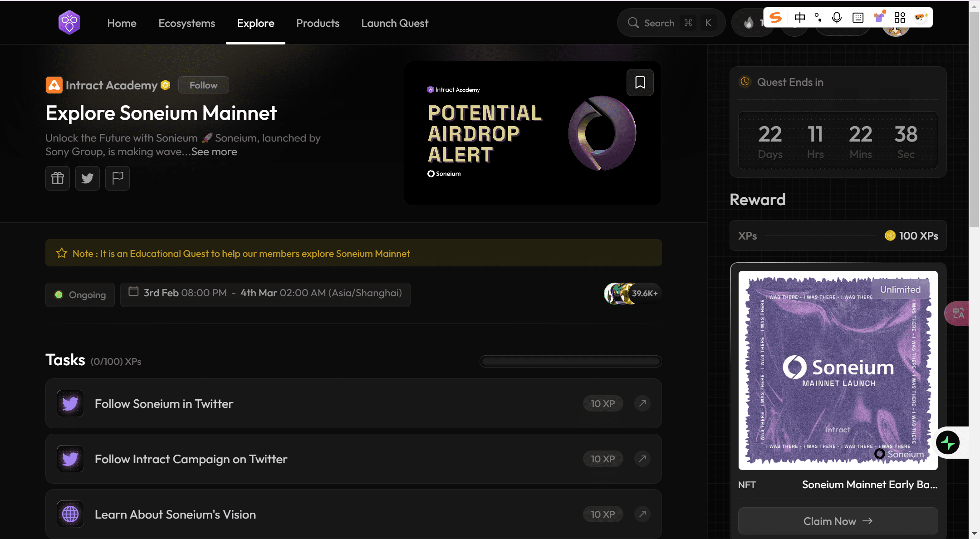Expand the Follow Intract Campaign on Twitter task
The height and width of the screenshot is (539, 980).
[191, 459]
